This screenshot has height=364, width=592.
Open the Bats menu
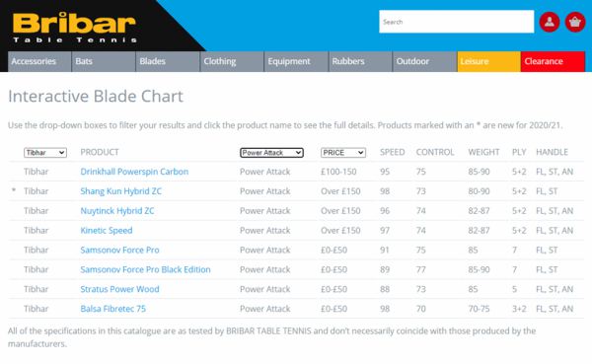click(x=104, y=61)
